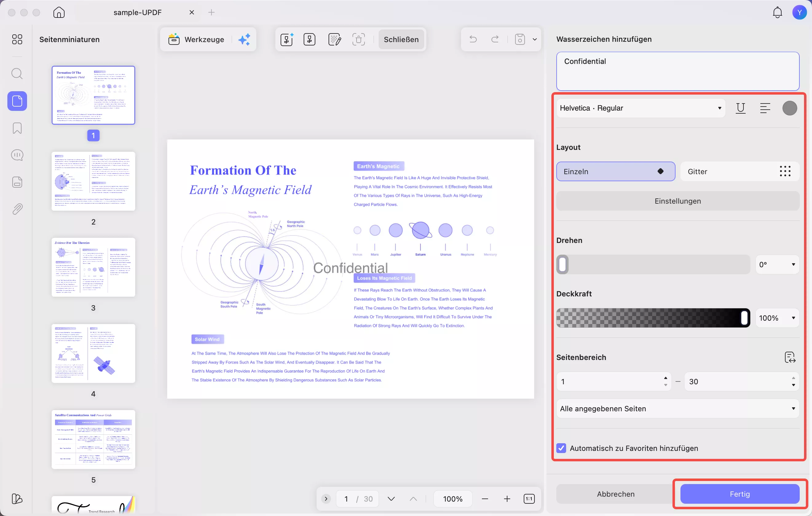Click the underline text style icon

click(x=740, y=108)
